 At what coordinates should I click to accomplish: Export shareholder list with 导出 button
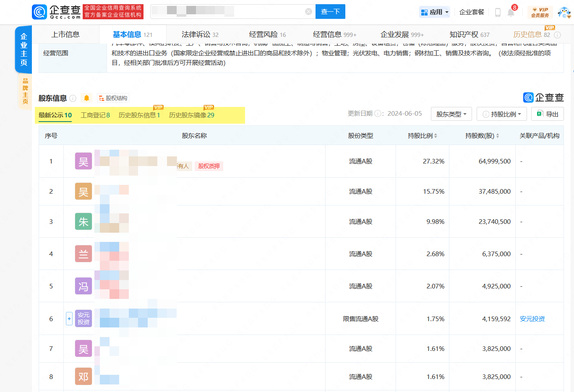547,114
